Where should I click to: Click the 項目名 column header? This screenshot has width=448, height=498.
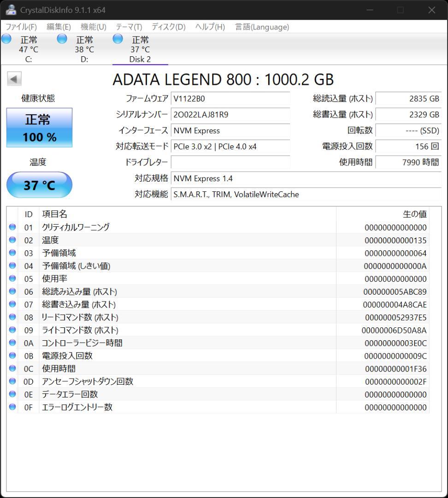click(x=187, y=214)
